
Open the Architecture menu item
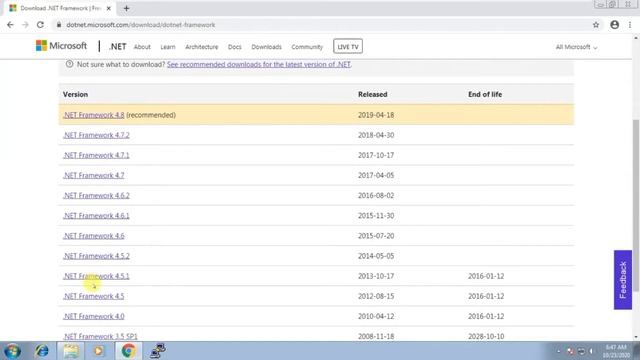(202, 47)
